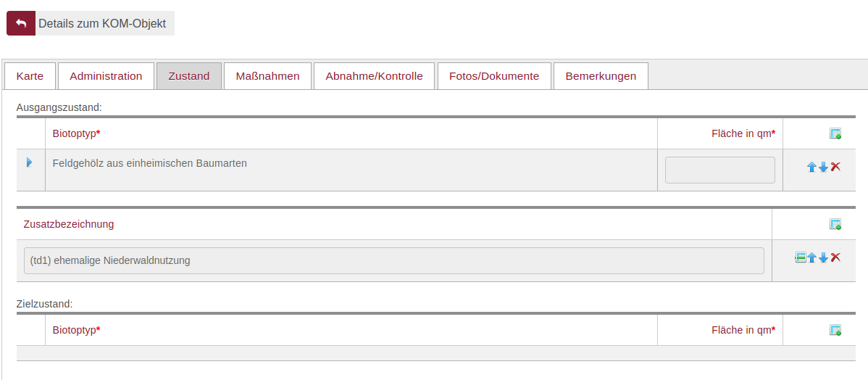Expand the Feldgehölz row details
The image size is (868, 380).
click(x=30, y=162)
